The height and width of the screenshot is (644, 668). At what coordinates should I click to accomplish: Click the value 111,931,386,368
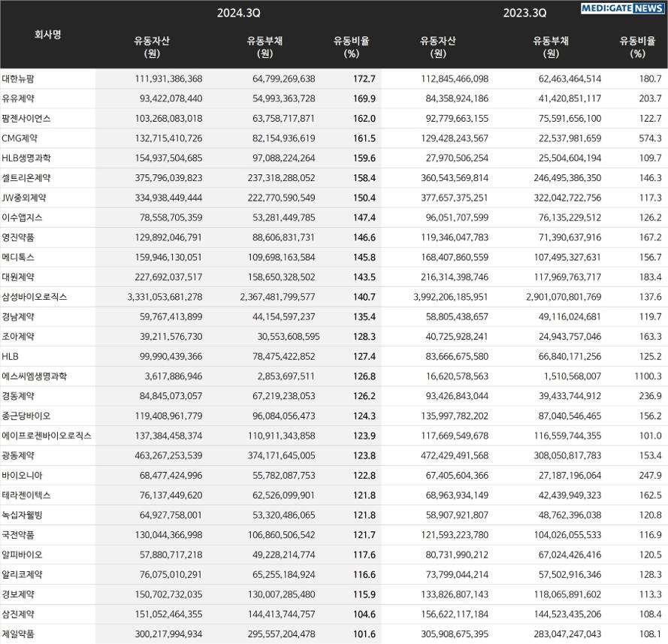pyautogui.click(x=169, y=79)
